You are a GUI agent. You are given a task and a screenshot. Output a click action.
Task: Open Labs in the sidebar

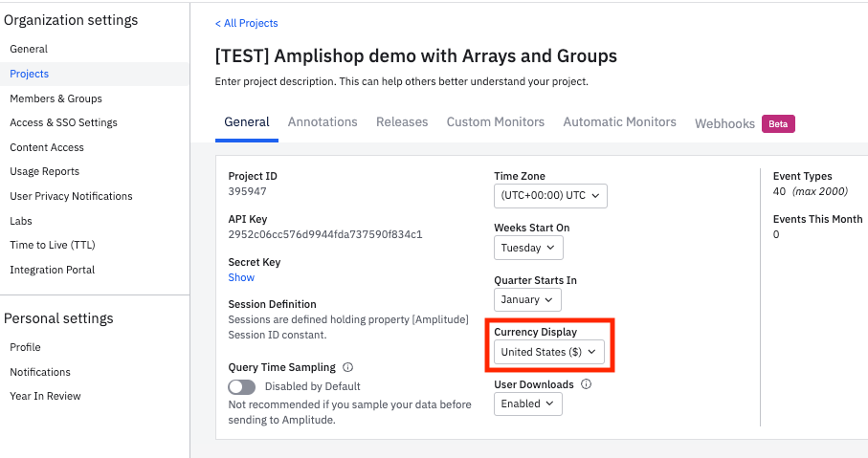[21, 221]
